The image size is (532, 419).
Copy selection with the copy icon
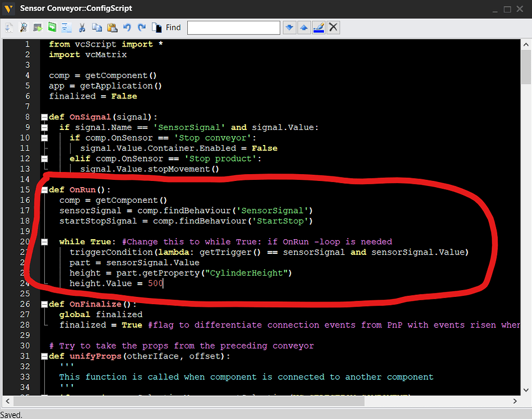click(97, 27)
